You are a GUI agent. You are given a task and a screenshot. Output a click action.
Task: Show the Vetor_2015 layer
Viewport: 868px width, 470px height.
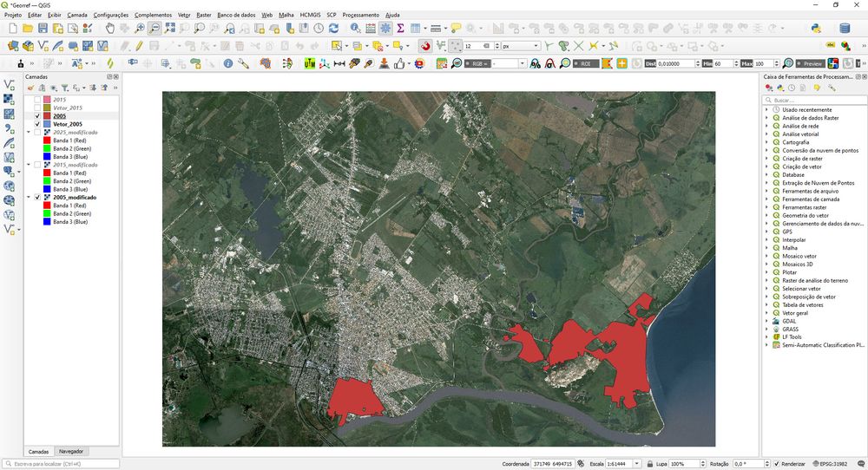tap(37, 108)
